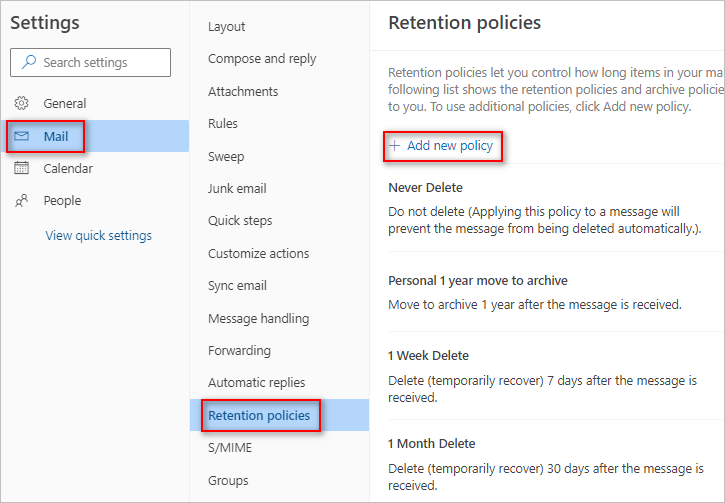Click the Retention policies page heading
This screenshot has height=503, width=725.
465,23
